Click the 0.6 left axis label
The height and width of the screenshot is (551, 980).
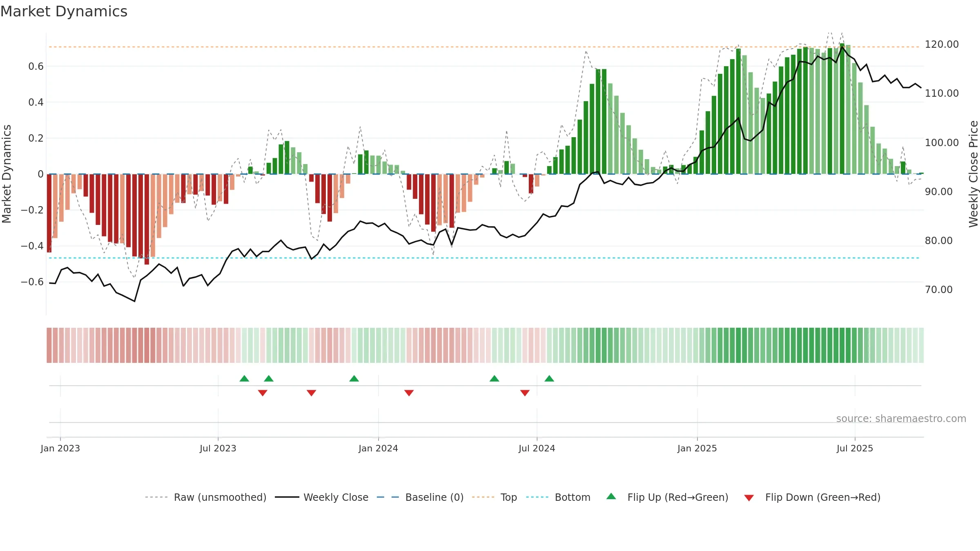coord(36,66)
